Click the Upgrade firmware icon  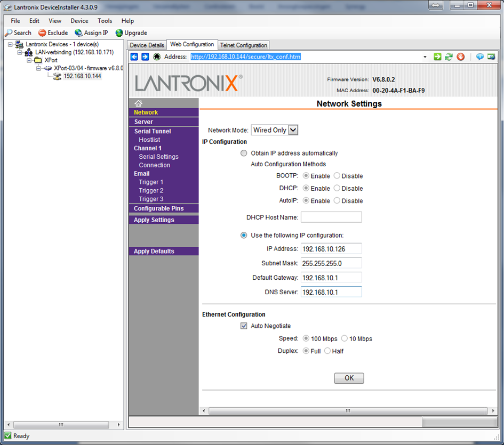(x=119, y=33)
